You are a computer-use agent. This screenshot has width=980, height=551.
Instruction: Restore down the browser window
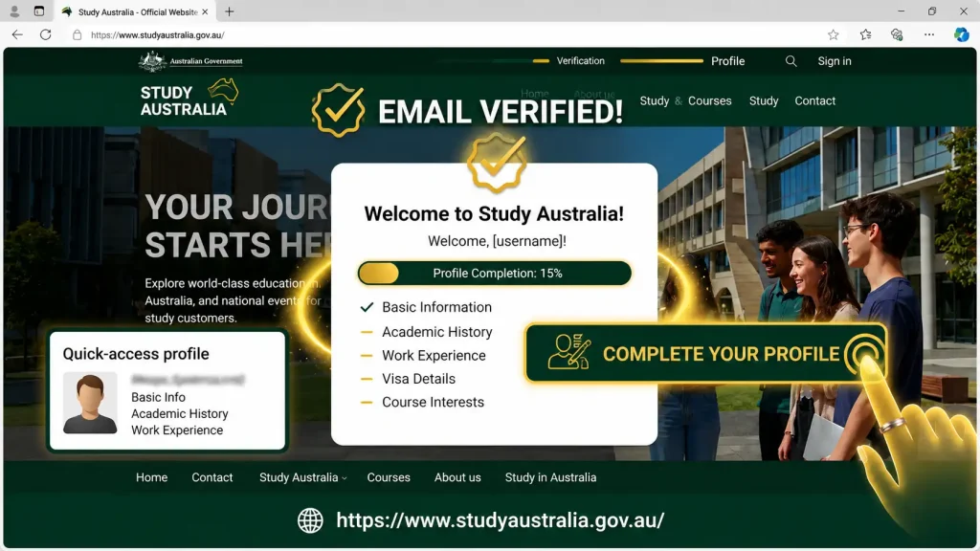[932, 11]
